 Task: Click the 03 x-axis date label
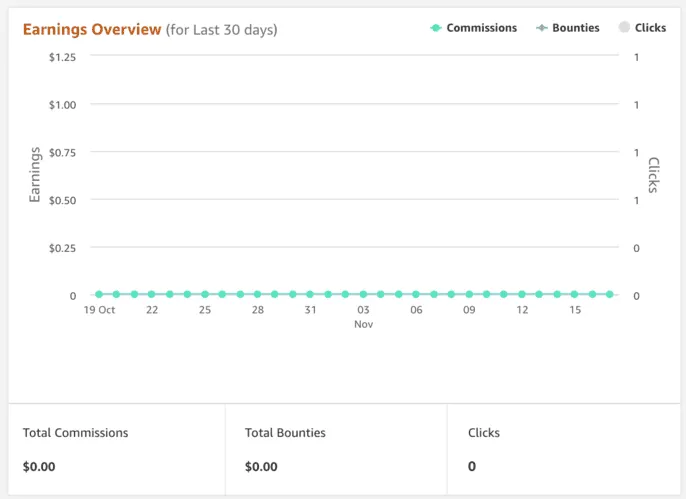(363, 310)
